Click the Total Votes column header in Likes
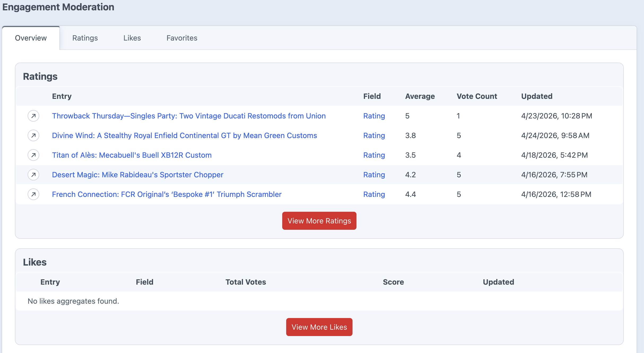 point(246,282)
